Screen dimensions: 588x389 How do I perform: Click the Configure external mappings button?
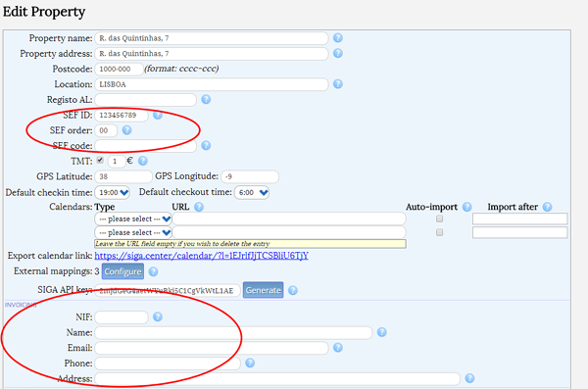[122, 271]
